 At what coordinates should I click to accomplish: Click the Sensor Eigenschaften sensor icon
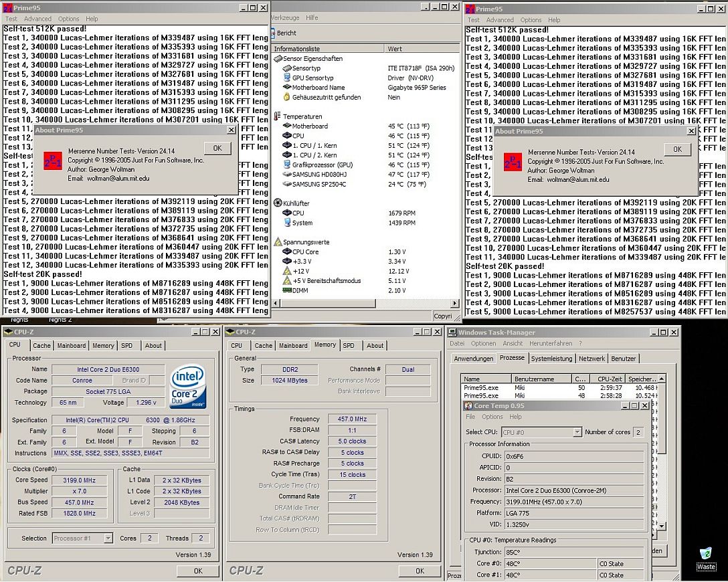point(278,58)
